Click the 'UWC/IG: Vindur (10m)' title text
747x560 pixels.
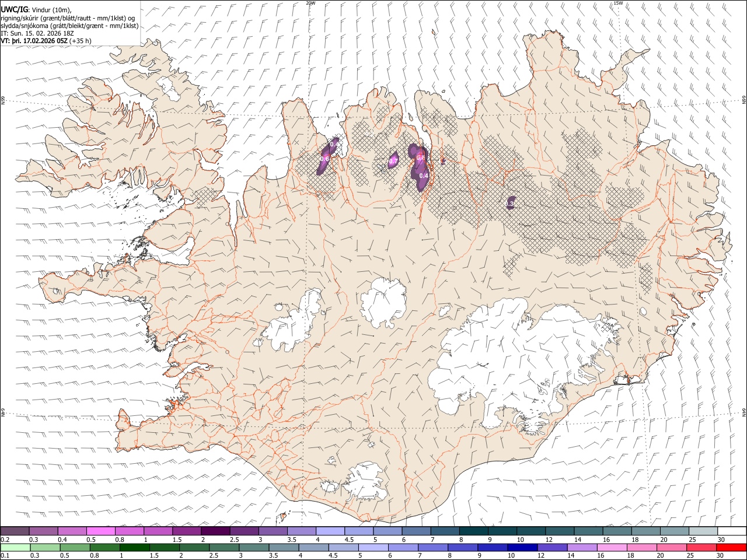click(37, 9)
